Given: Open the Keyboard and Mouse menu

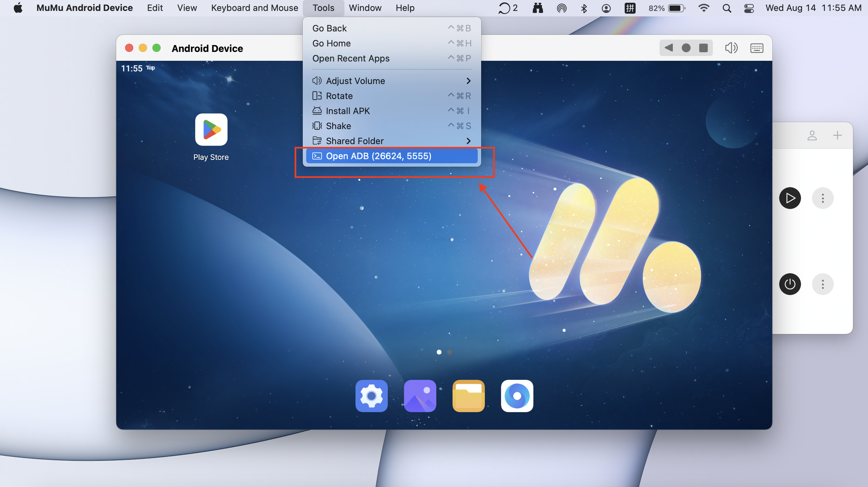Looking at the screenshot, I should click(254, 8).
